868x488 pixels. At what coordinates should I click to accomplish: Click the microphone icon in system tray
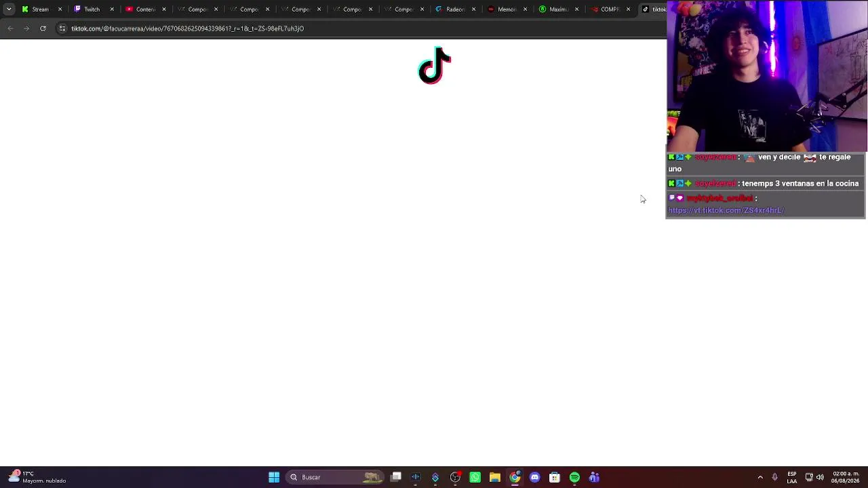(x=774, y=477)
